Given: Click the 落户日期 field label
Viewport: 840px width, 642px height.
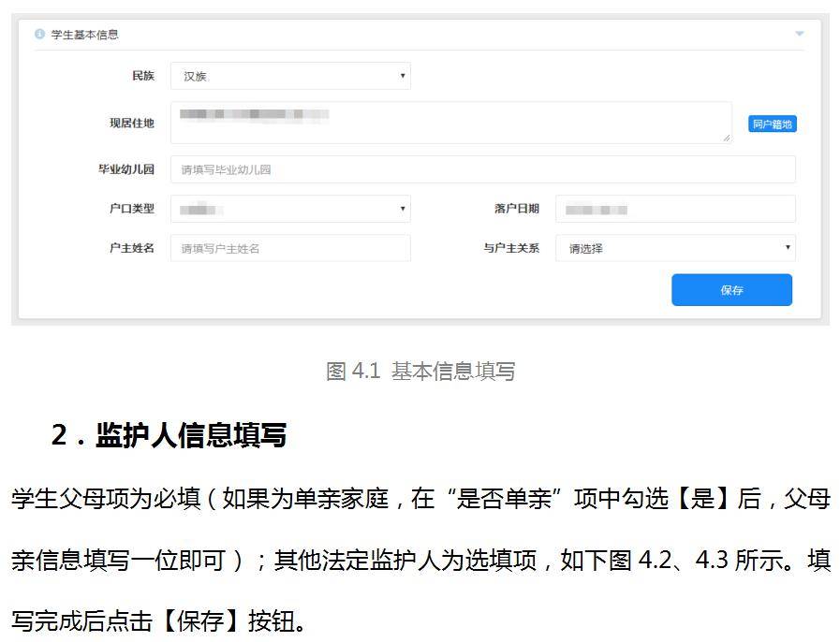Looking at the screenshot, I should 516,209.
